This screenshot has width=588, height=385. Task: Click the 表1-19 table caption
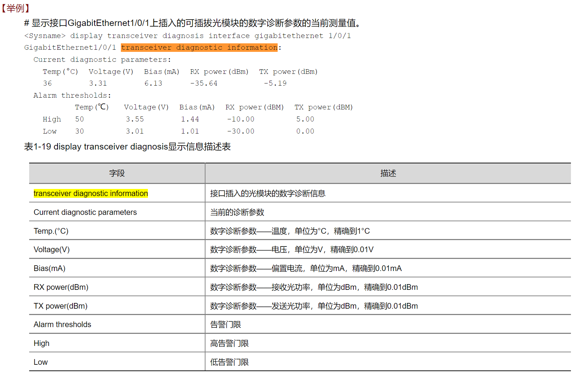click(127, 147)
